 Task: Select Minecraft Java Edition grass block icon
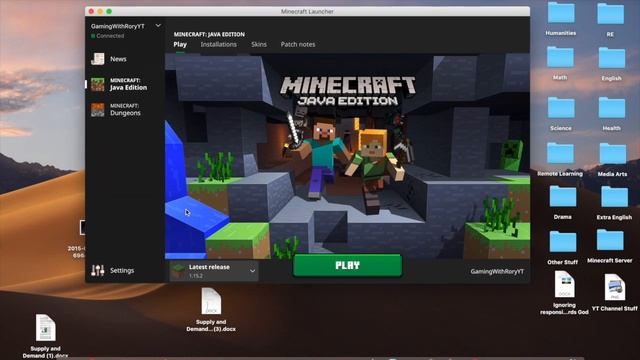click(x=98, y=84)
